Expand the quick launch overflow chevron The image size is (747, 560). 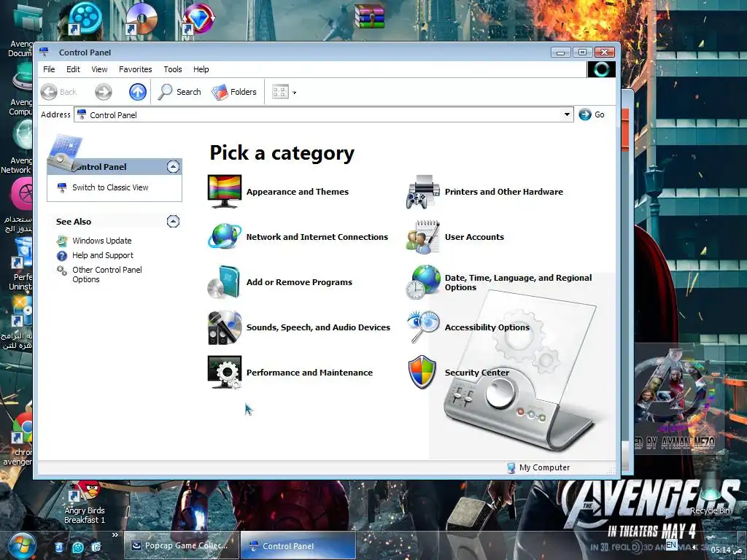pos(115,534)
